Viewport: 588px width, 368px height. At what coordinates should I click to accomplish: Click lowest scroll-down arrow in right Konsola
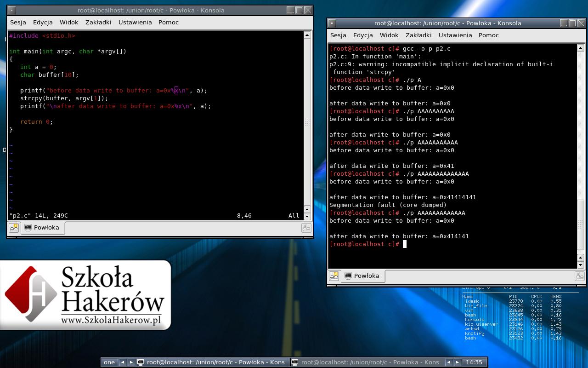click(x=581, y=265)
